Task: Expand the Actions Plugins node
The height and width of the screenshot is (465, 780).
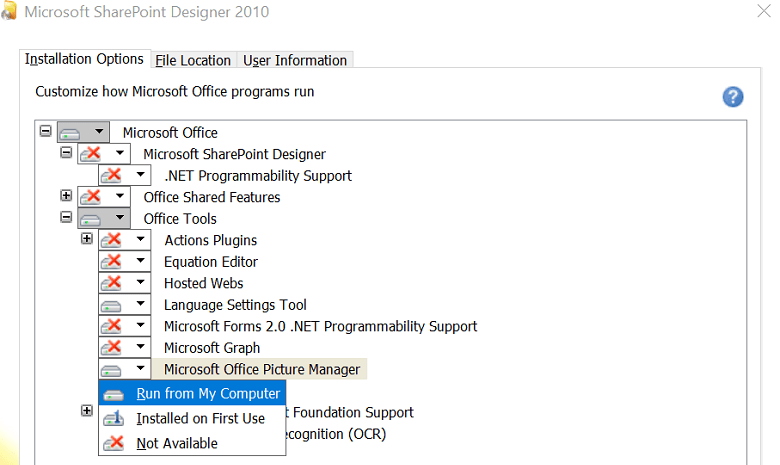Action: point(87,239)
